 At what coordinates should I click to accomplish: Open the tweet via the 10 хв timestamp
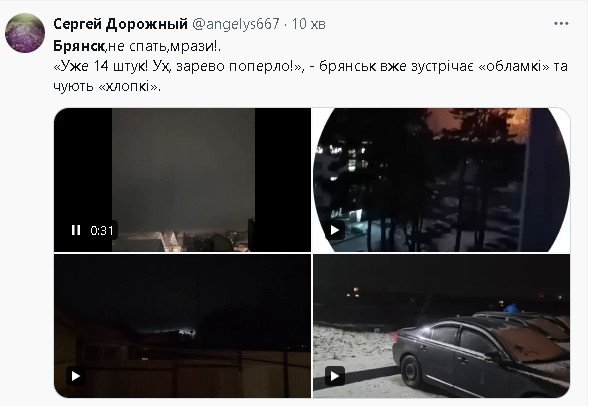(x=308, y=24)
